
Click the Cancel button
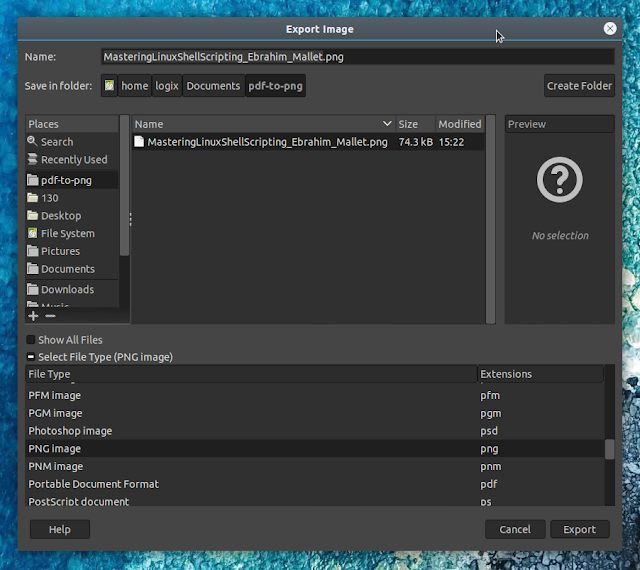pos(515,529)
